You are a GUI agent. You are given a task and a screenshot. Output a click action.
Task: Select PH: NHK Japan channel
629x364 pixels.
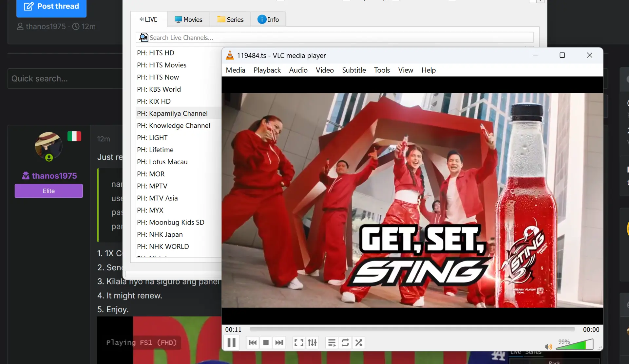160,234
